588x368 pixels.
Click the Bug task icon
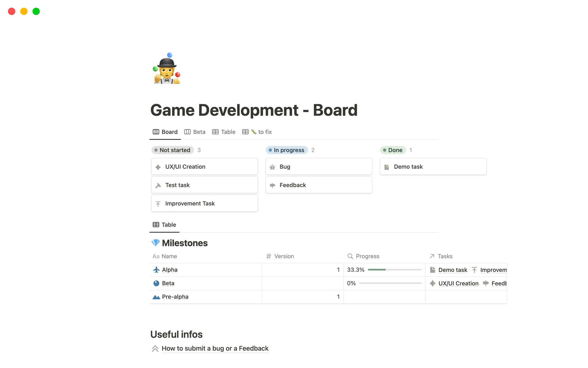272,166
